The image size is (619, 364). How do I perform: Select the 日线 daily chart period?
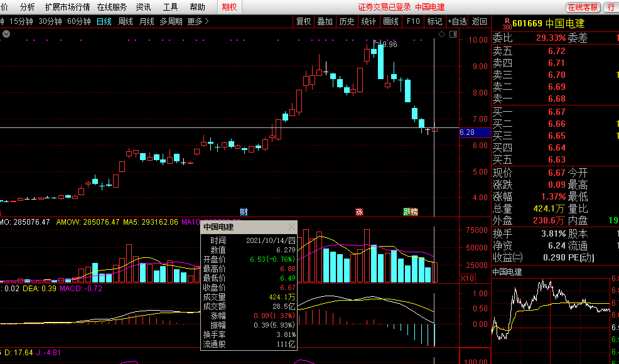point(104,21)
